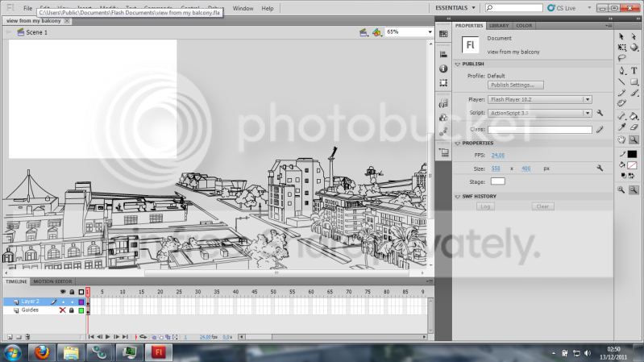
Task: Swap stroke and fill colors
Action: coord(632,176)
